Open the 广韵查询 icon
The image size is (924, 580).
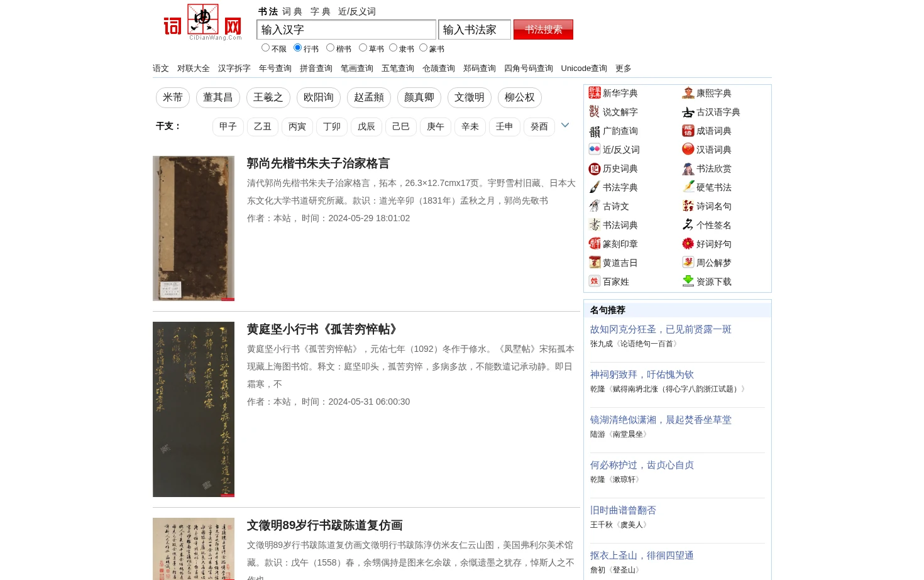[x=594, y=131]
